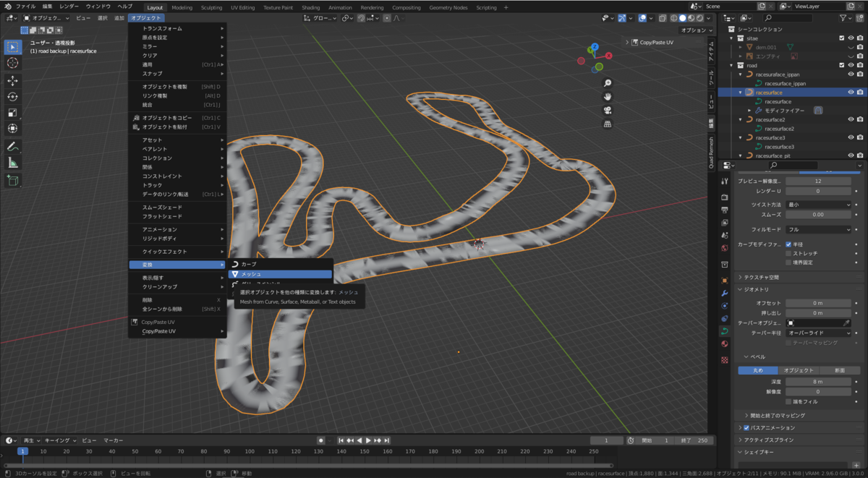Open the Modifier properties wrench tab

tap(725, 293)
